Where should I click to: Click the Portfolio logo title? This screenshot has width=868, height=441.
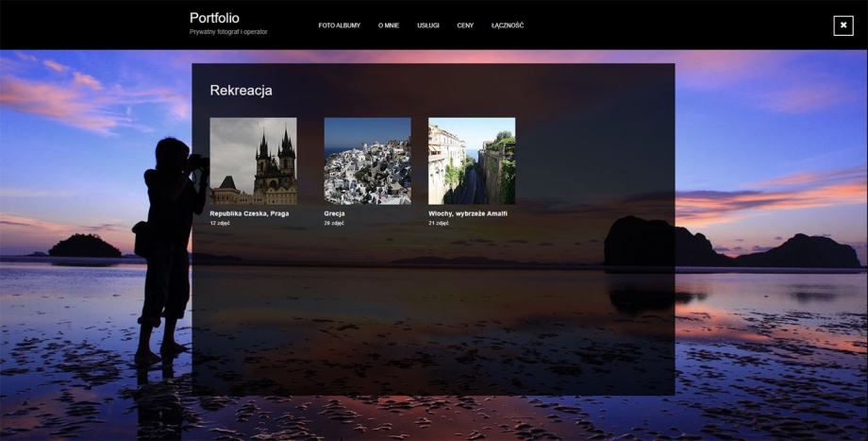(x=214, y=18)
